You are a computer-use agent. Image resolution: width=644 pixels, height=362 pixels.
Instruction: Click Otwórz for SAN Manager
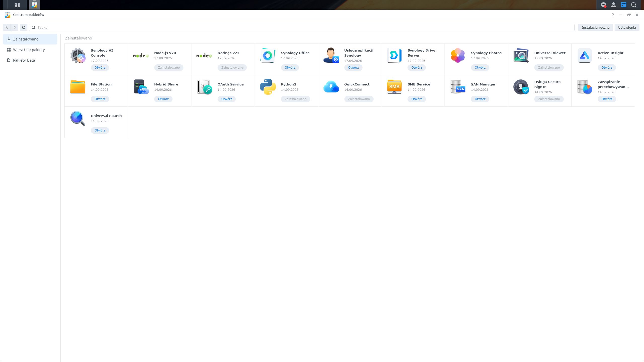click(x=480, y=99)
